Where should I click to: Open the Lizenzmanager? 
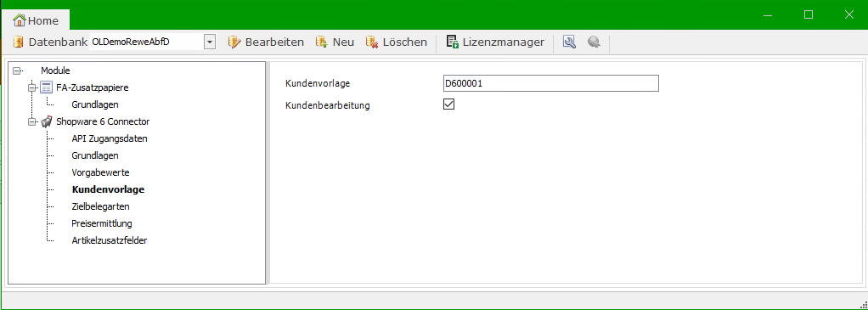coord(495,42)
